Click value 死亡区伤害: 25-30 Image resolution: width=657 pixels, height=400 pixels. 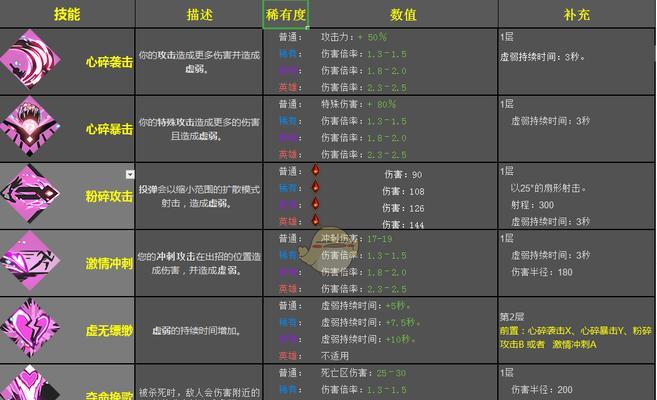click(x=364, y=373)
